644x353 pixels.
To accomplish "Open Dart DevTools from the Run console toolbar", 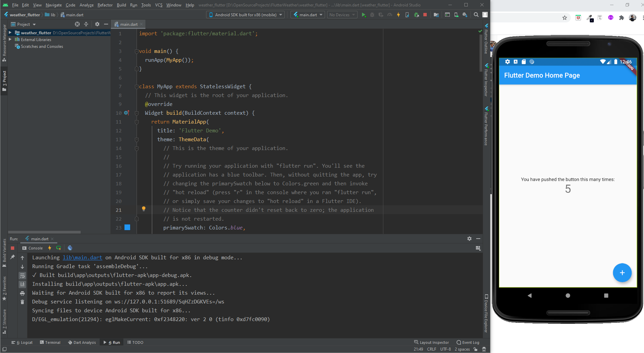I will tap(70, 248).
